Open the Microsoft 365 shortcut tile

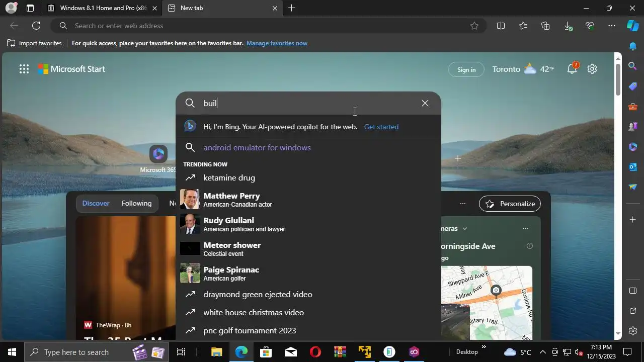click(x=158, y=154)
